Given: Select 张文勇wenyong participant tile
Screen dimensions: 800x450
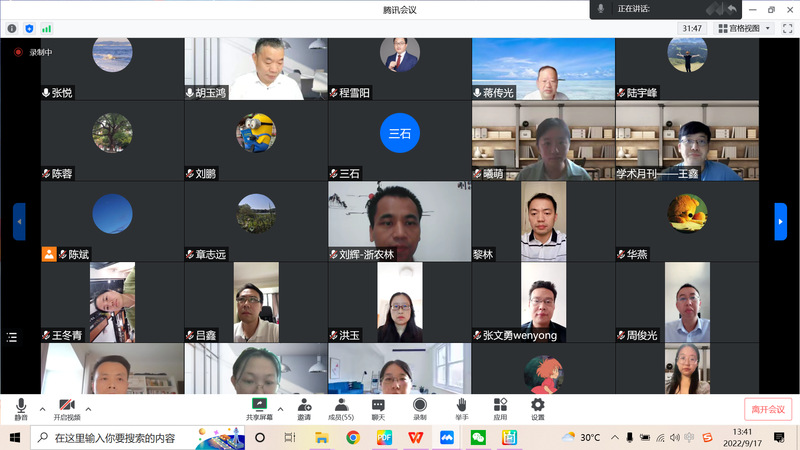Looking at the screenshot, I should click(x=543, y=302).
